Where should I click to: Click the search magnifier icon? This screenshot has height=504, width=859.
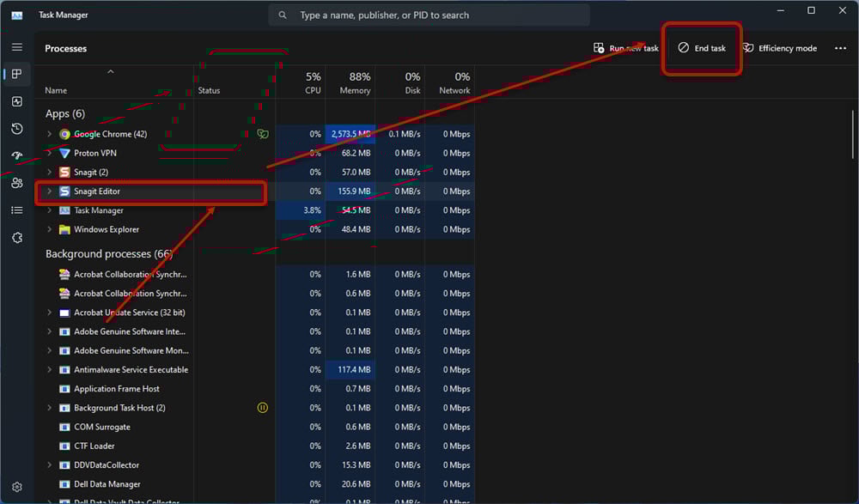[x=283, y=15]
